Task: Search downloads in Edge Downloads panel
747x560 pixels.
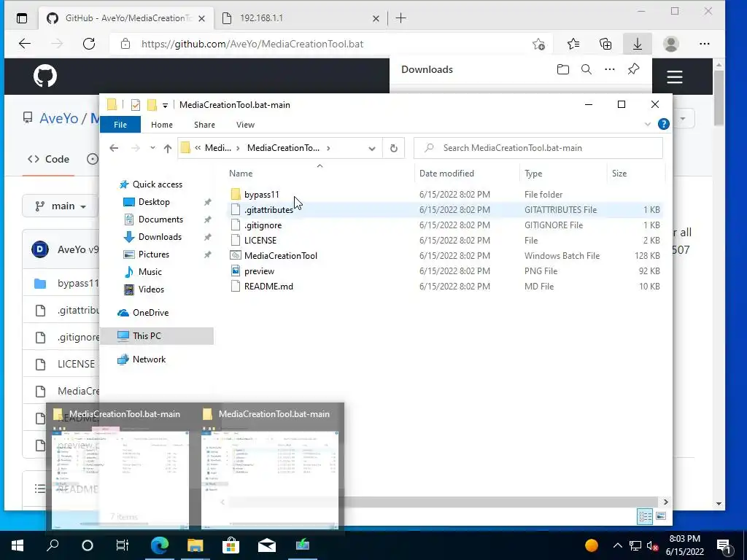Action: pos(587,69)
